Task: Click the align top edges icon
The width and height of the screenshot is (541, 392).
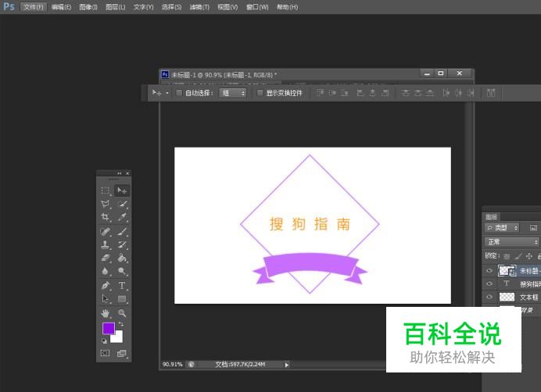Action: (321, 93)
